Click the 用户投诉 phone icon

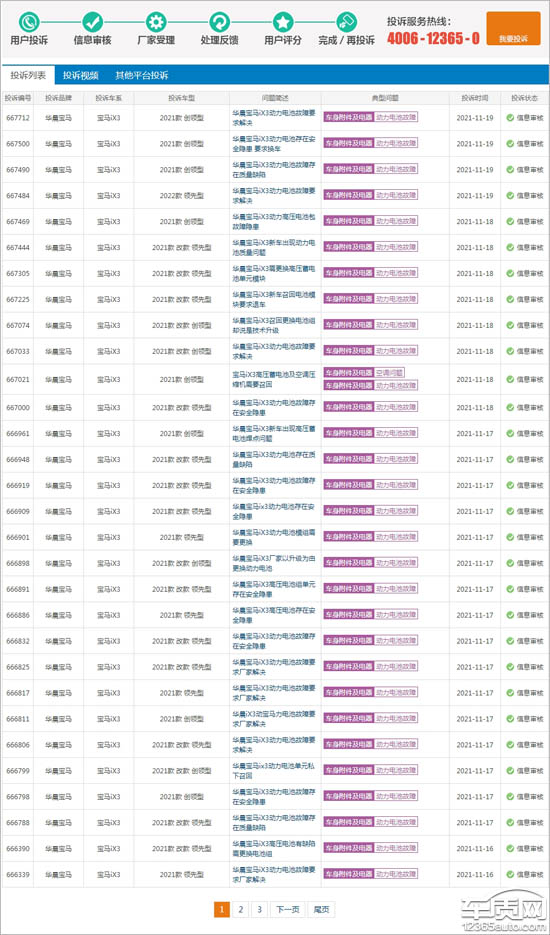[29, 23]
